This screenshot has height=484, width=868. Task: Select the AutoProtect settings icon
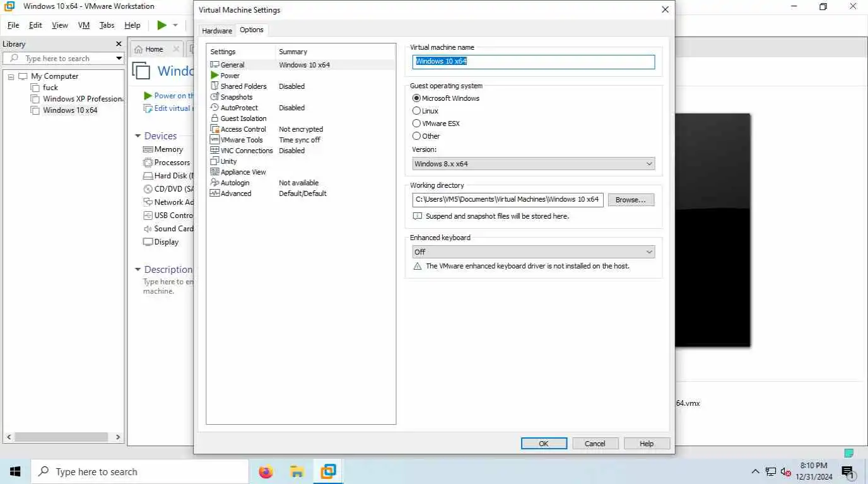point(214,108)
